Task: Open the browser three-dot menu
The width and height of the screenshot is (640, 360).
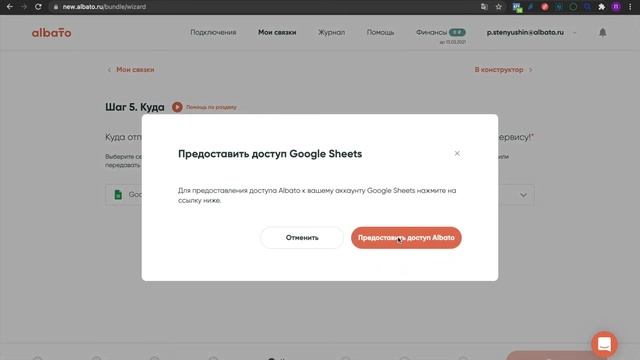Action: 630,7
